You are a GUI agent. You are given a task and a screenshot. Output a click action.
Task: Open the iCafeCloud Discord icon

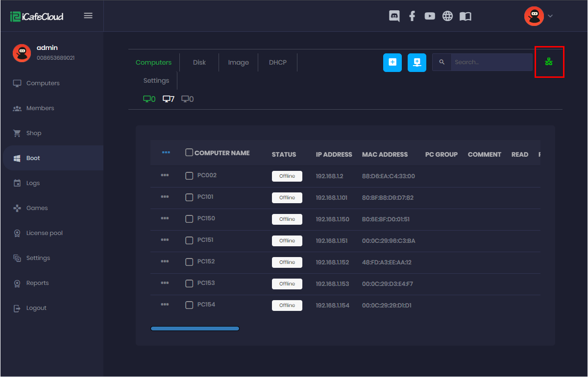point(394,16)
